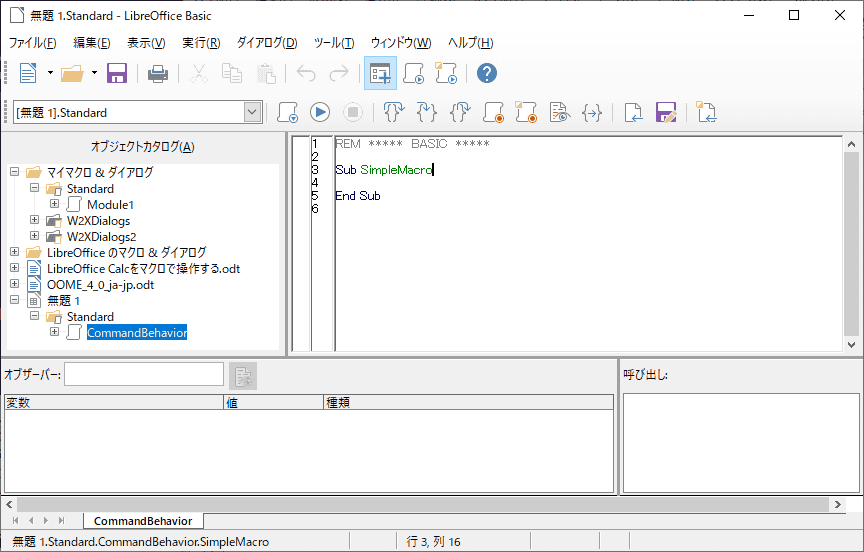
Task: Expand the OOME_4_0_ja-jp.odt node
Action: pos(15,283)
